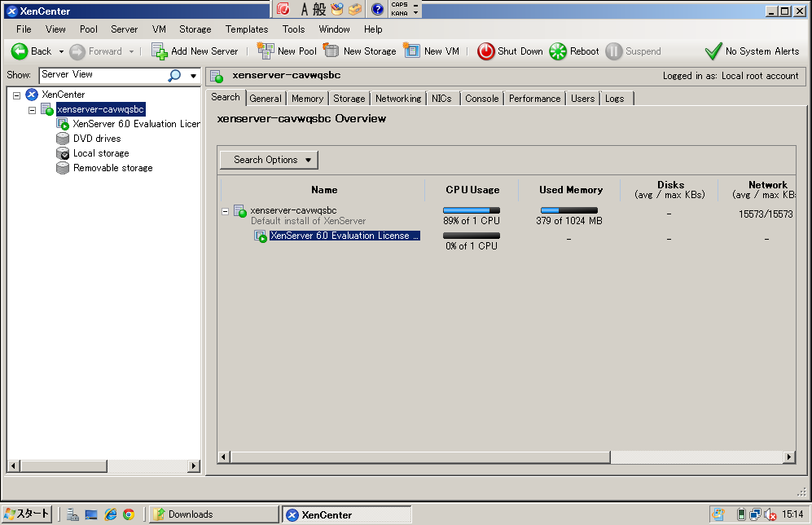Open the Tools menu
This screenshot has width=812, height=525.
click(294, 29)
